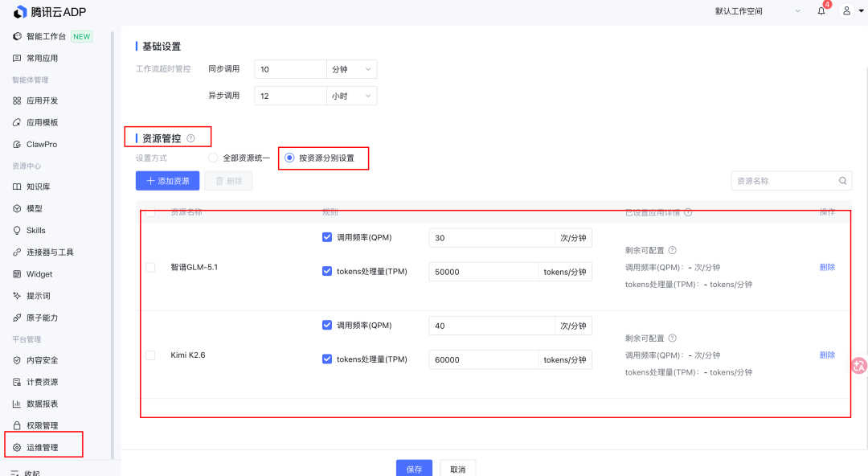Click the QPM value 30 field
This screenshot has height=476, width=868.
coord(492,238)
